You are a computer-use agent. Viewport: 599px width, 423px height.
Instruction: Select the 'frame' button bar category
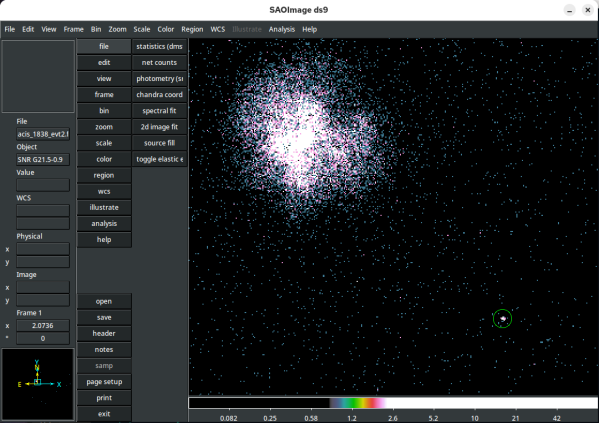(104, 94)
